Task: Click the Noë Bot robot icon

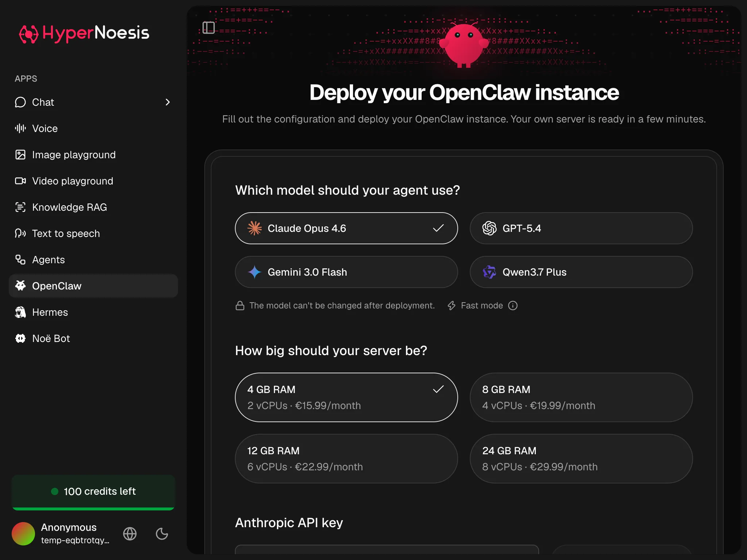Action: (20, 338)
